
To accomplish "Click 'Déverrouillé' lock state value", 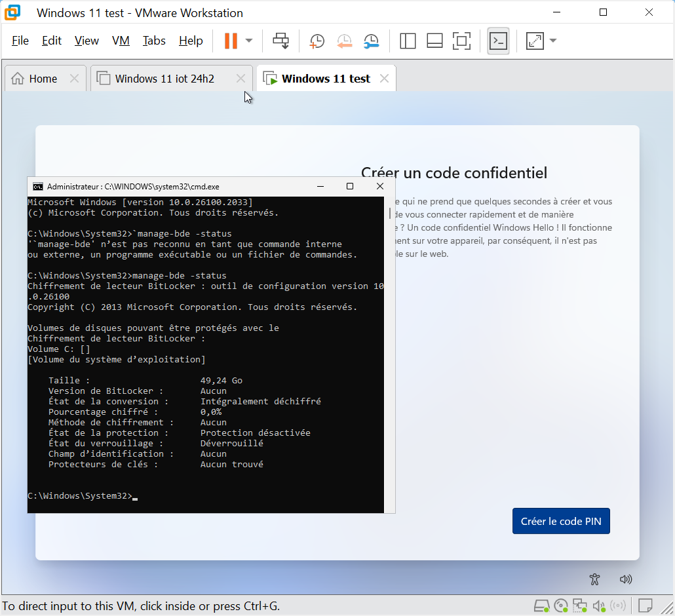I will 231,444.
